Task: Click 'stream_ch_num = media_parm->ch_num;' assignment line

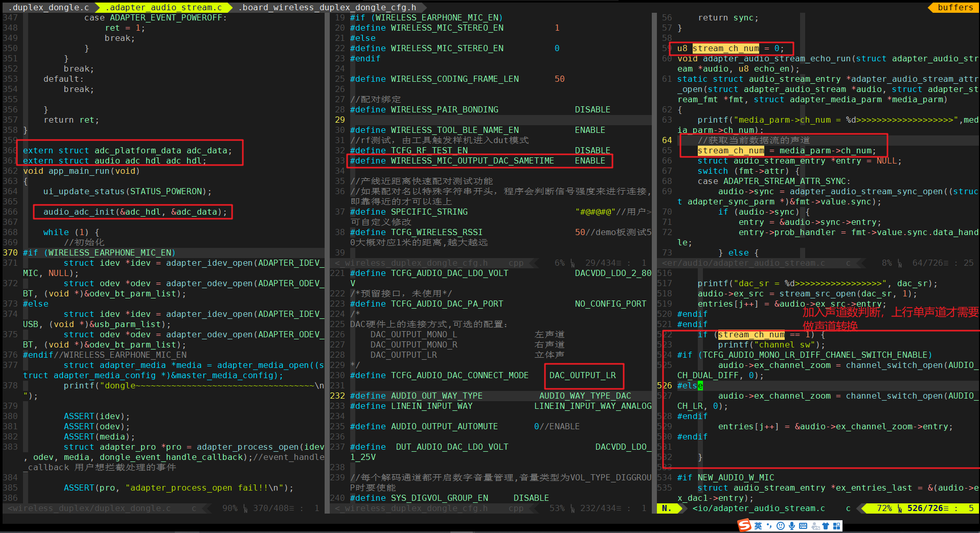Action: (x=787, y=150)
